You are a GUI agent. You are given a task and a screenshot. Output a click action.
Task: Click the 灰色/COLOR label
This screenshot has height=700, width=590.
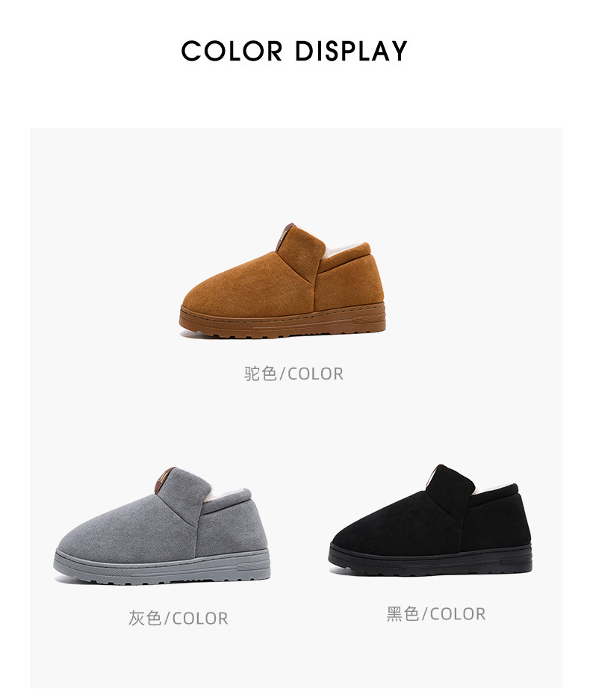coord(178,619)
